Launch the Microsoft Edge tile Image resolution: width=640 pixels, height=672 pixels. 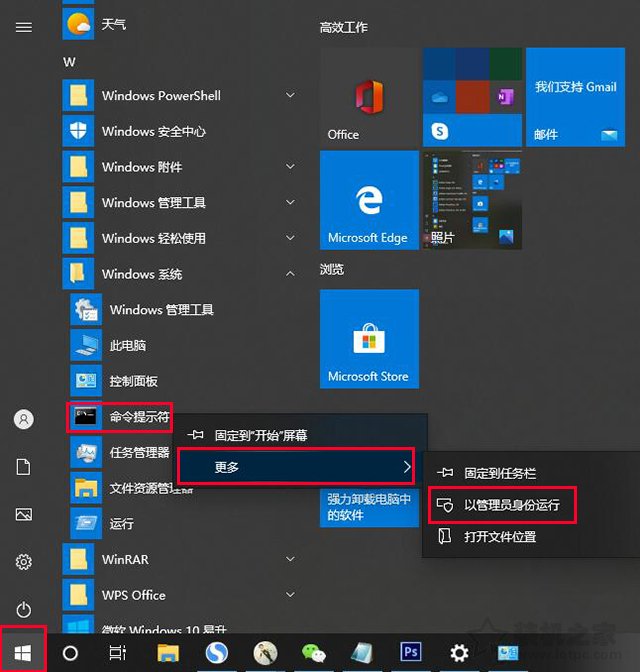coord(368,200)
